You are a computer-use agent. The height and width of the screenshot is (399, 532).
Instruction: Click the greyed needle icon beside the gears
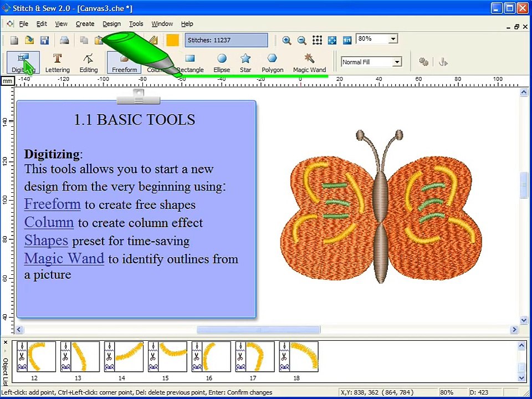tap(443, 62)
